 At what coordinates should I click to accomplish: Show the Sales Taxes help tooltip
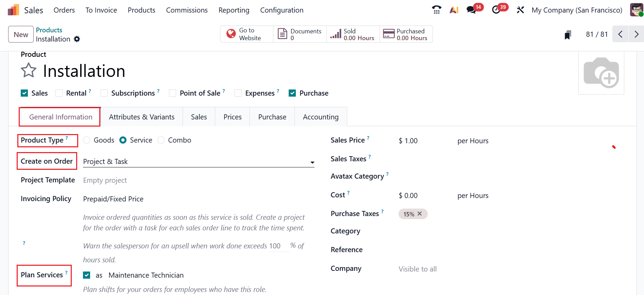tap(370, 157)
